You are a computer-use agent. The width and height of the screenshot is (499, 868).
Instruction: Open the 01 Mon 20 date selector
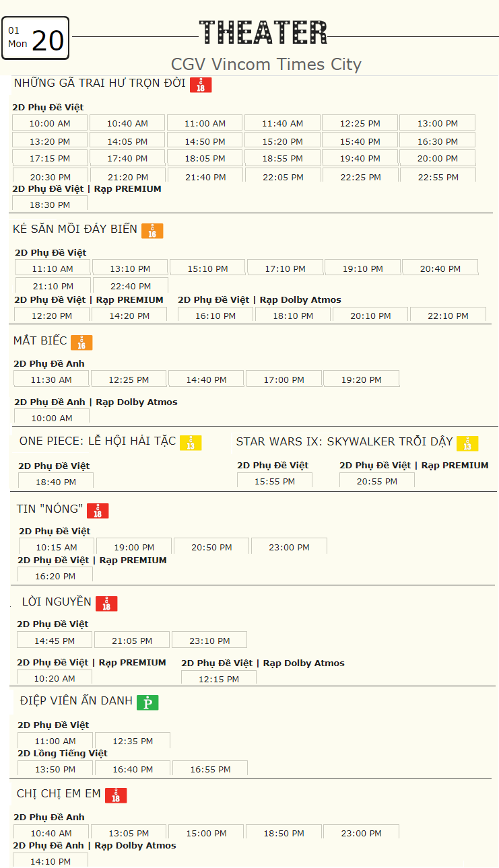[x=36, y=38]
